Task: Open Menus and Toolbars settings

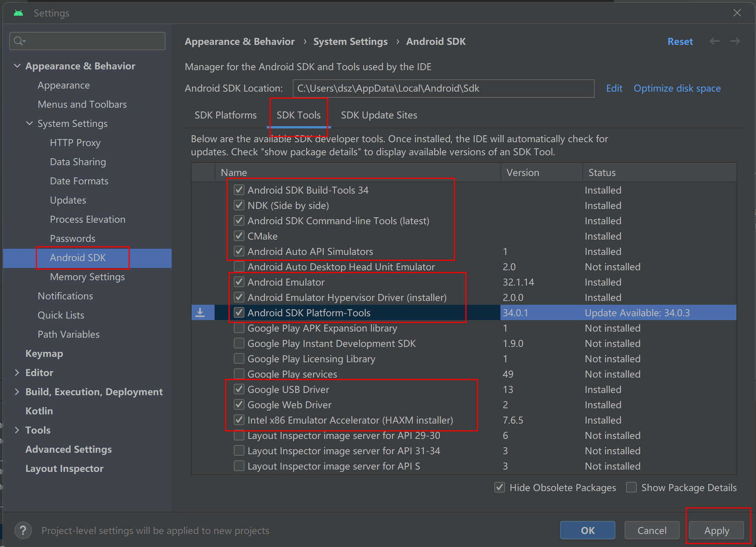Action: pyautogui.click(x=82, y=104)
